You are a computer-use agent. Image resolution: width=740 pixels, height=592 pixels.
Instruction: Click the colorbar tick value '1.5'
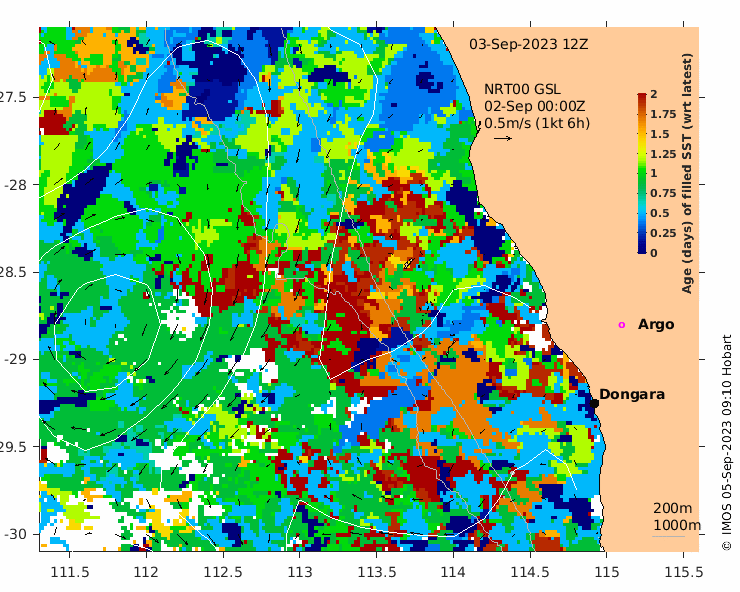point(660,134)
